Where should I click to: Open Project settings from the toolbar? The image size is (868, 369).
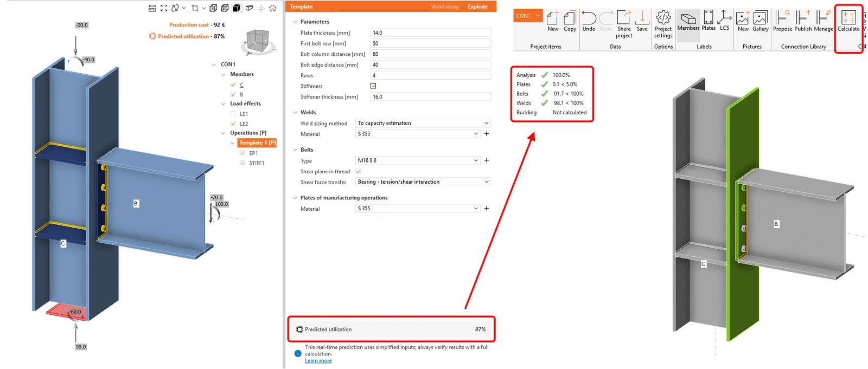point(663,24)
